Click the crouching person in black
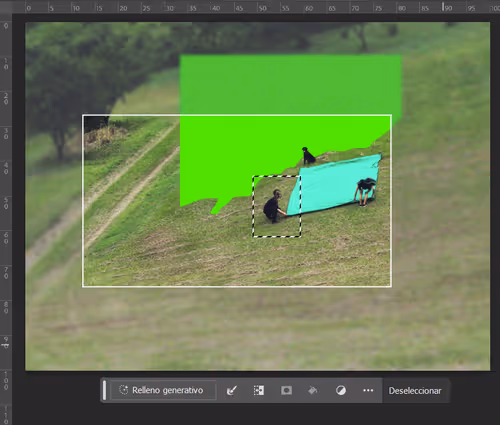Image resolution: width=500 pixels, height=425 pixels. click(274, 206)
